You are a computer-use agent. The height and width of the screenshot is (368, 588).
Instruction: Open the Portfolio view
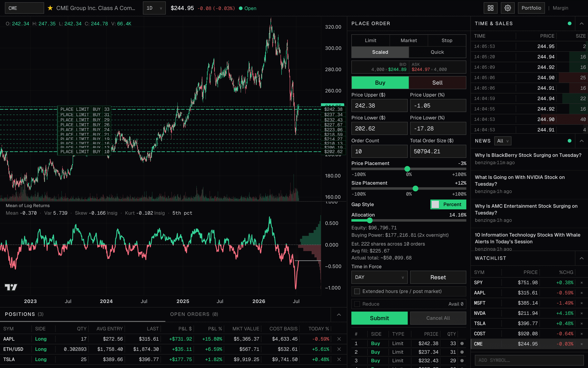(x=531, y=8)
